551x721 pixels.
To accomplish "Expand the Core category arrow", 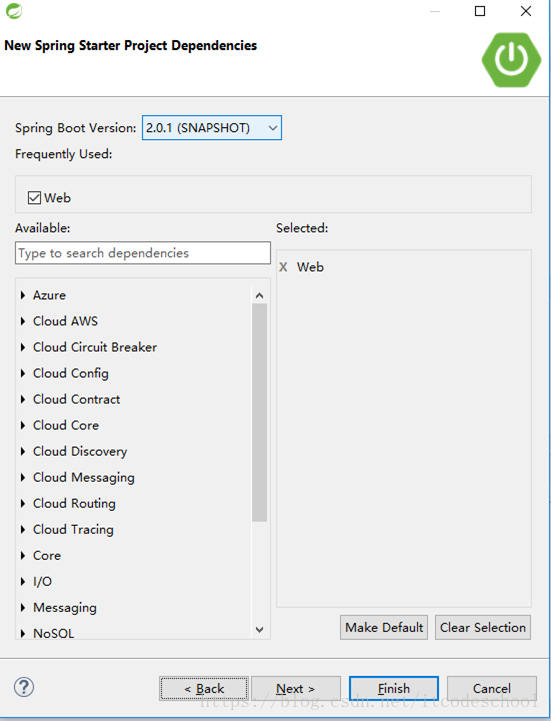I will tap(23, 555).
